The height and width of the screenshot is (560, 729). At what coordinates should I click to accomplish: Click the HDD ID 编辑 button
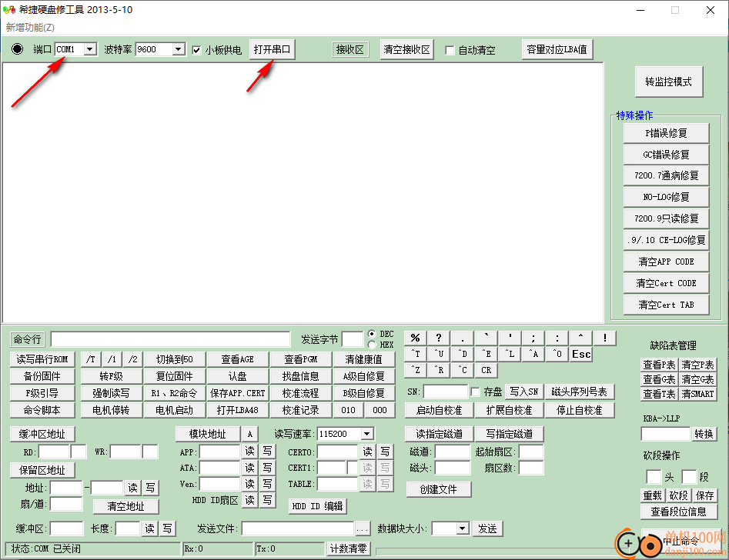(318, 507)
